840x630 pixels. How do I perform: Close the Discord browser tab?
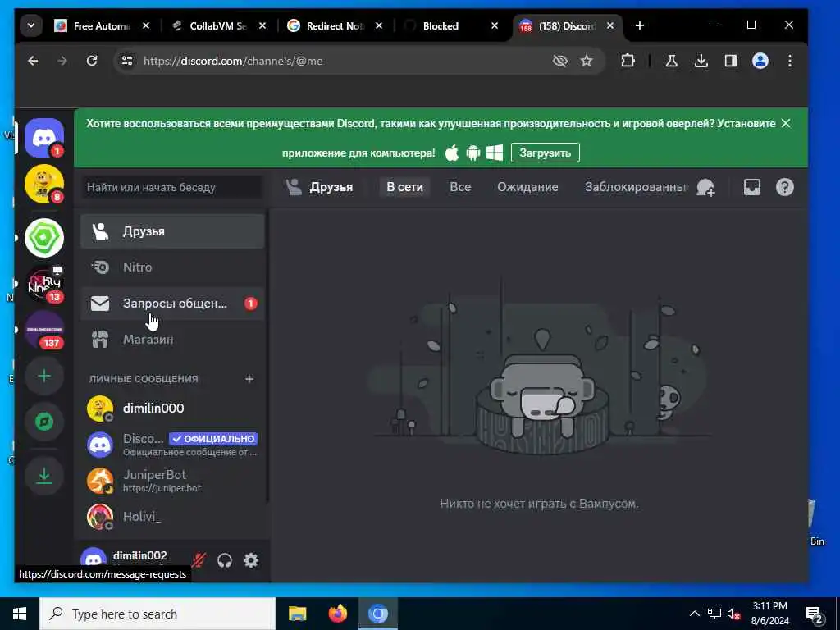pyautogui.click(x=609, y=25)
